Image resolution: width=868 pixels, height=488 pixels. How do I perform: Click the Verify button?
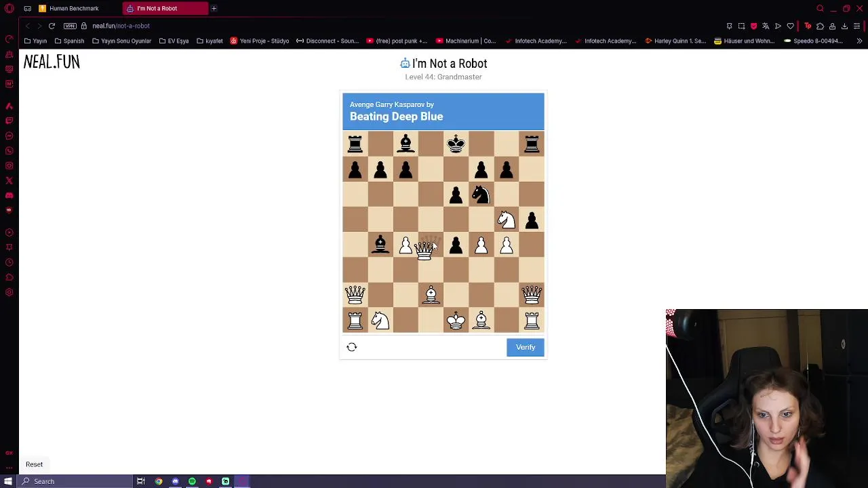525,347
